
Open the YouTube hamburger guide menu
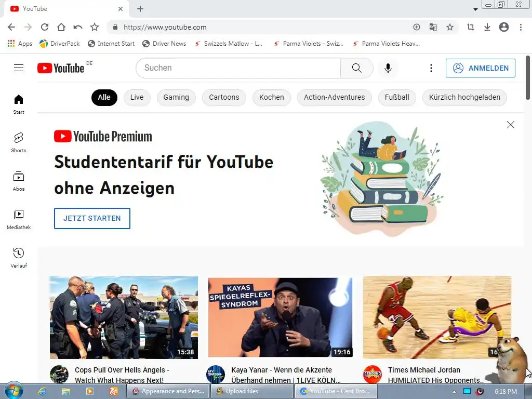pos(19,68)
